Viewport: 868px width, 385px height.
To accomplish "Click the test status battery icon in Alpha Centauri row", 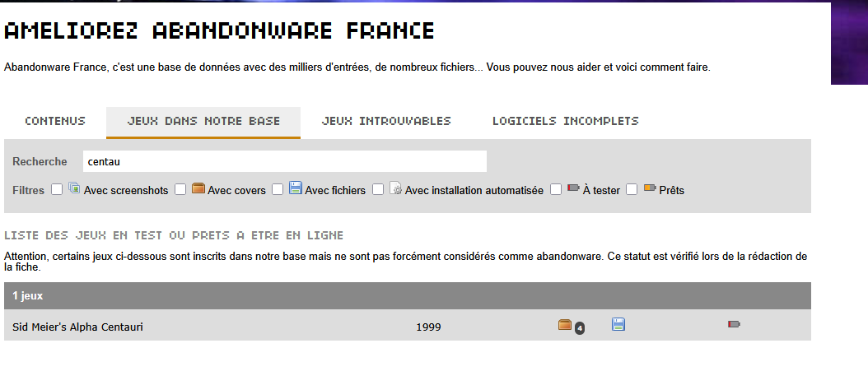I will pos(734,324).
